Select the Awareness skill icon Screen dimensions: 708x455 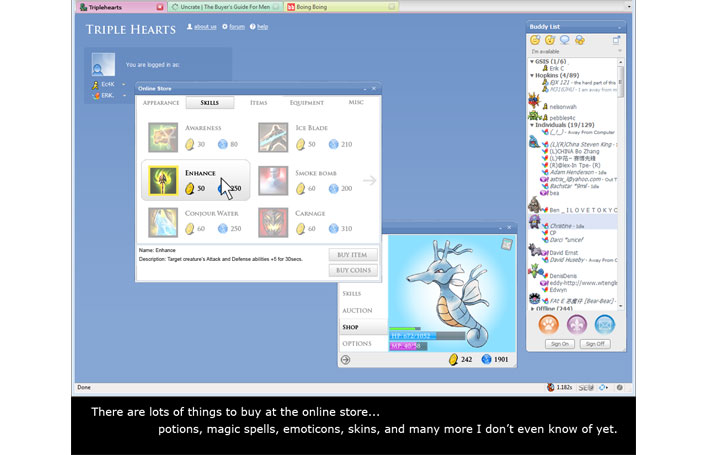[163, 137]
